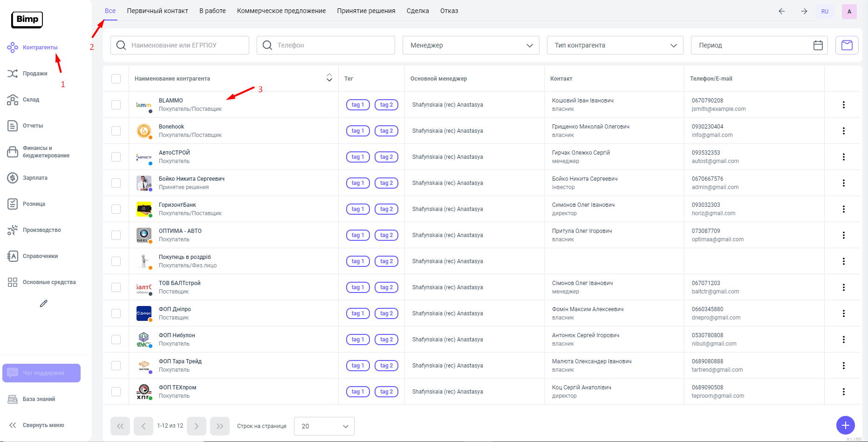Click the Чат поддержки button
Image resolution: width=868 pixels, height=442 pixels.
(x=41, y=373)
